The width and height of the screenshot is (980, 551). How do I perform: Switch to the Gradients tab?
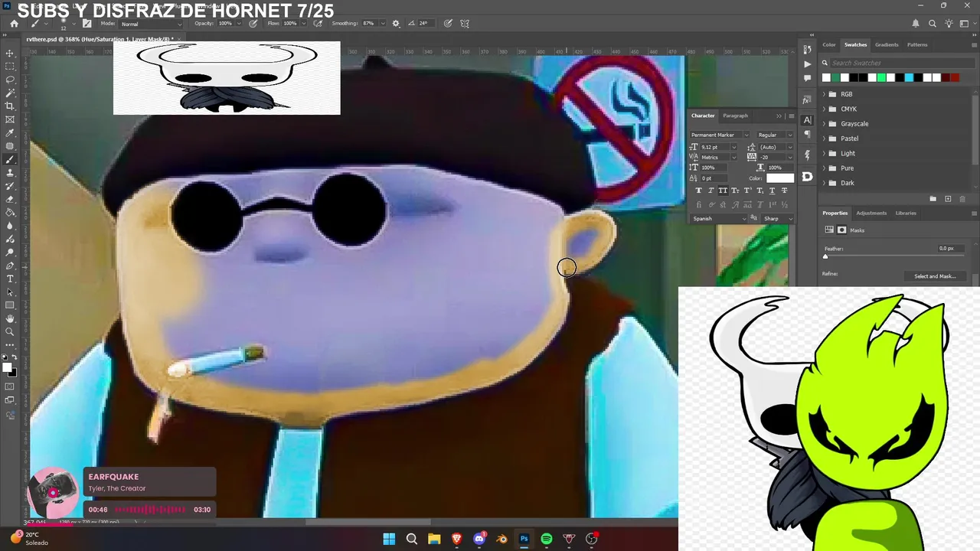(x=887, y=44)
